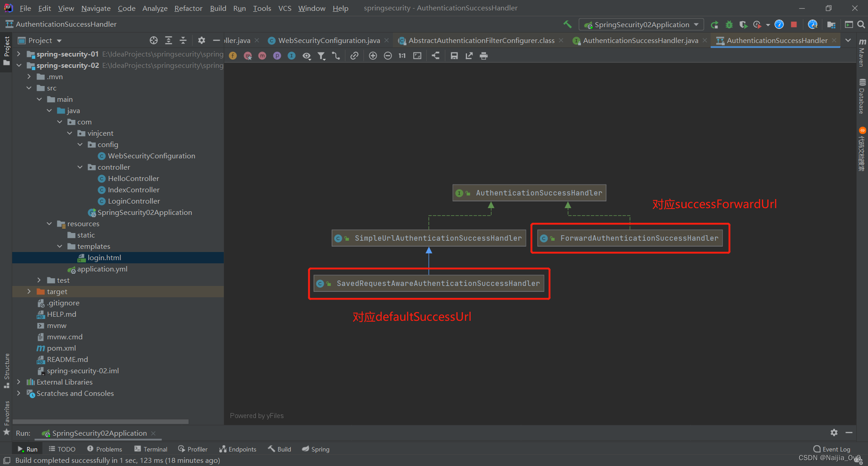868x466 pixels.
Task: Open the Terminal tool window
Action: (x=151, y=449)
